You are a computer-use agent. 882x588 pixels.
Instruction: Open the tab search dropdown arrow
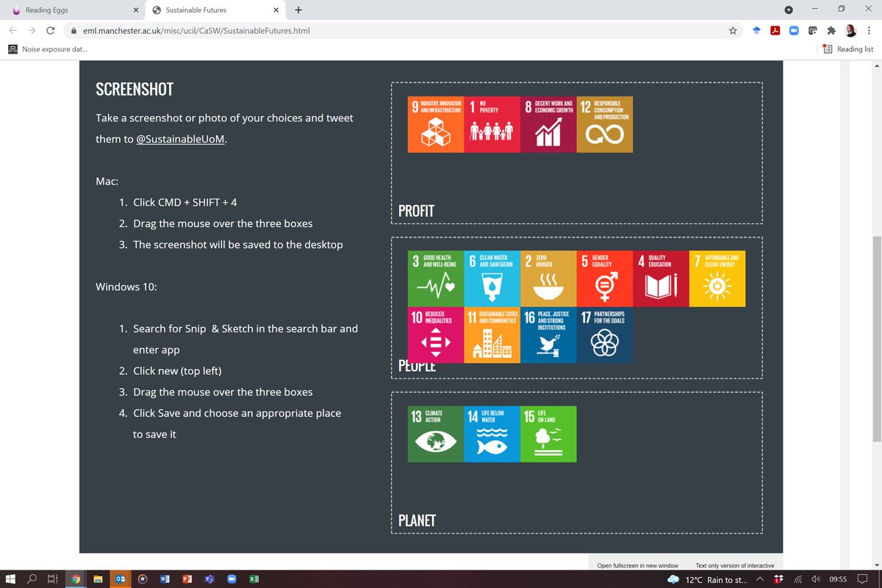(789, 10)
